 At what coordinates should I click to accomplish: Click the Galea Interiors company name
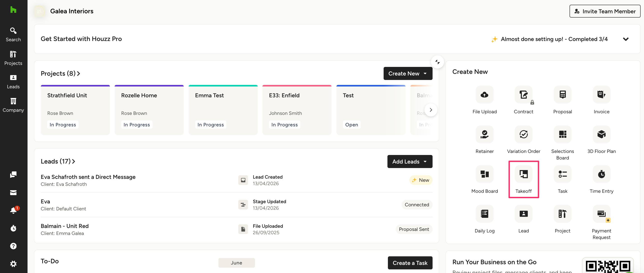(72, 11)
